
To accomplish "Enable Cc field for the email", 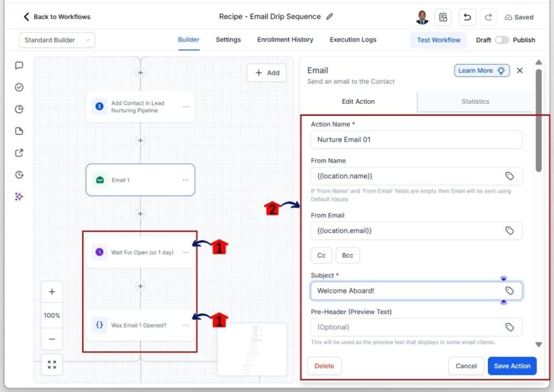I will pos(321,255).
